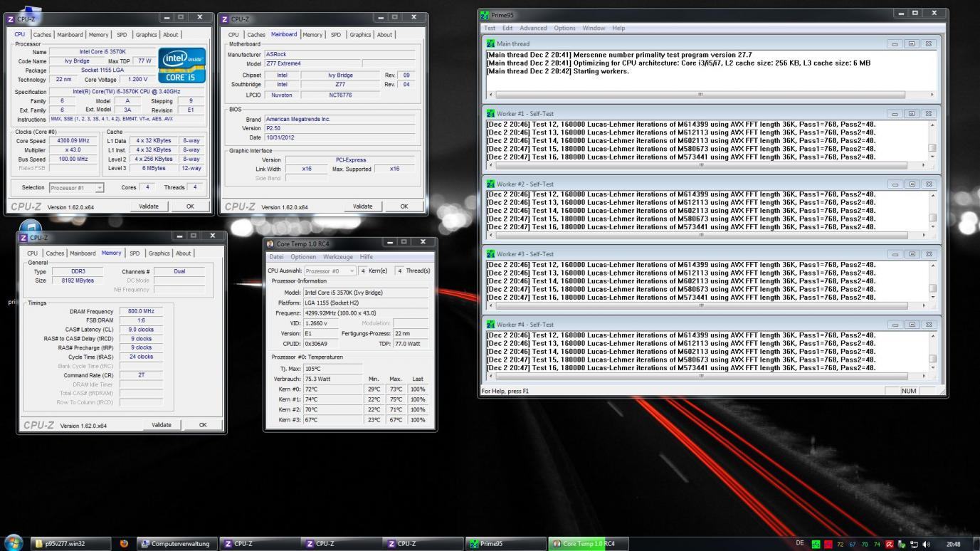980x551 pixels.
Task: Click the Worker #1 window icon
Action: 490,113
